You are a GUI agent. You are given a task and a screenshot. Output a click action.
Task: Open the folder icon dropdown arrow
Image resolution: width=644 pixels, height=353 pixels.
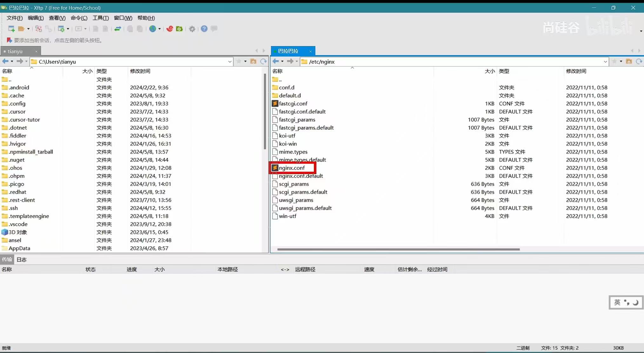pos(28,29)
